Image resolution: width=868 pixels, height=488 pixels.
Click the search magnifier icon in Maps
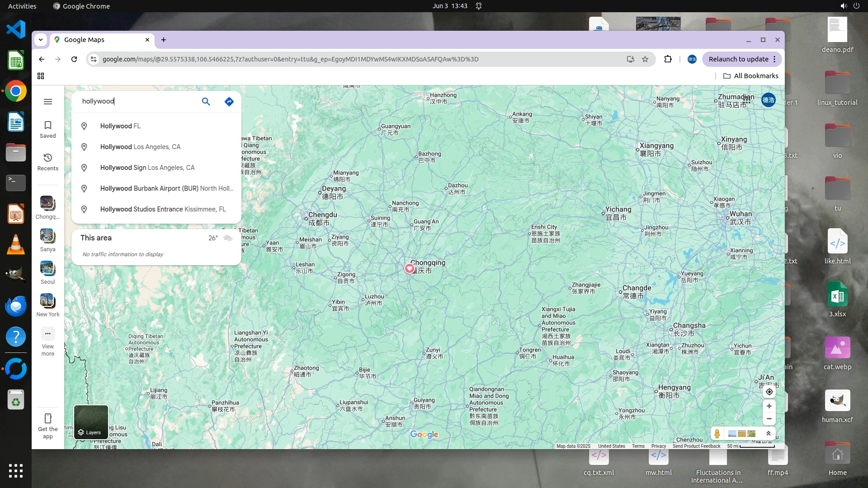click(206, 102)
